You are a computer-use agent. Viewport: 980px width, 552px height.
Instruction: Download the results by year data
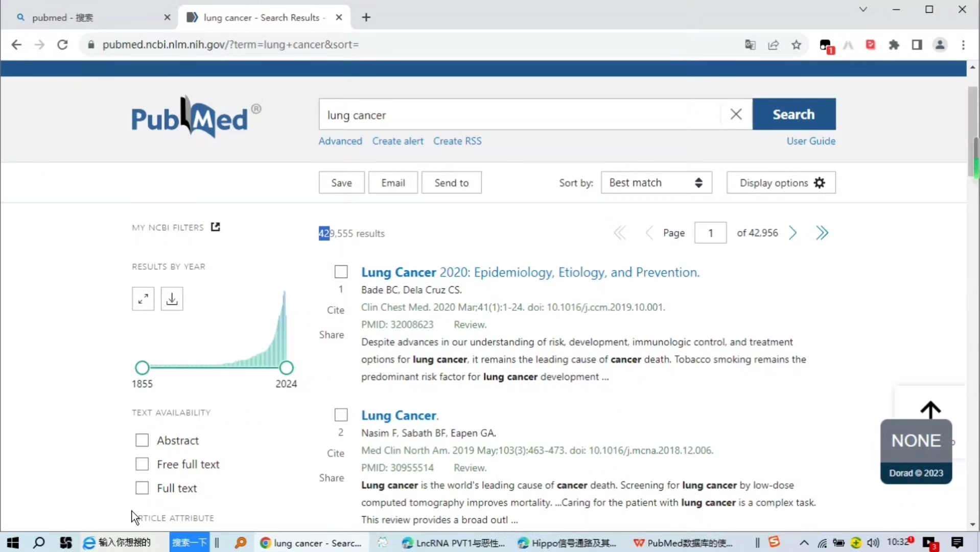click(x=172, y=298)
